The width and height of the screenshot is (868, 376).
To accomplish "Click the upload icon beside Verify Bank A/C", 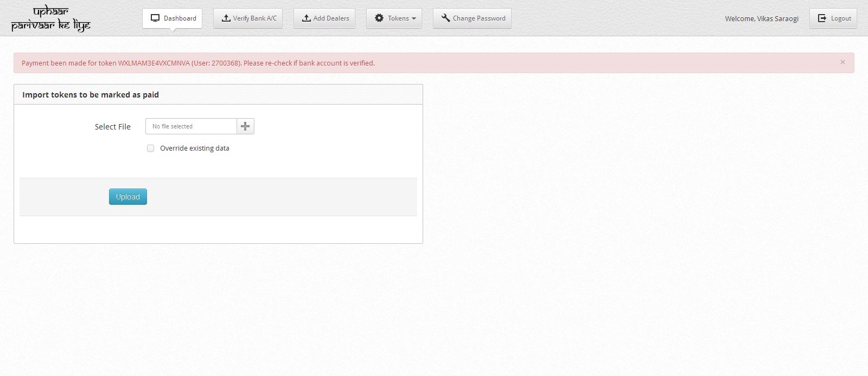I will 226,18.
